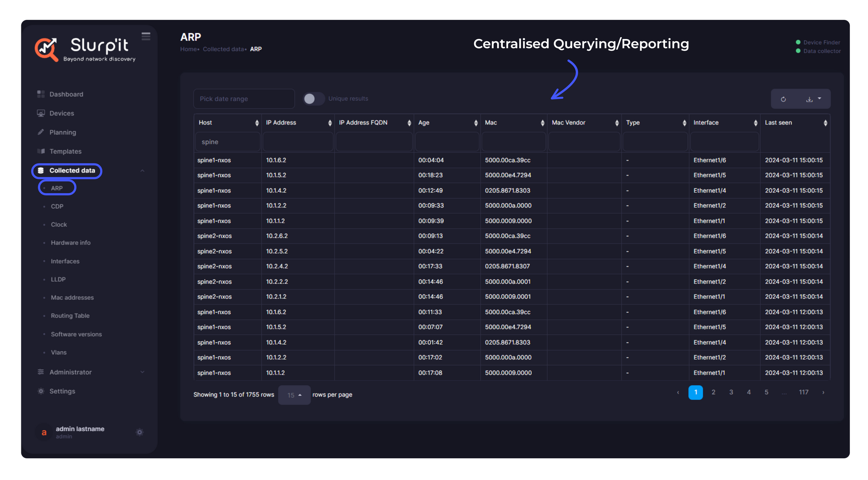Click the Home breadcrumb link
868x480 pixels.
coord(188,49)
